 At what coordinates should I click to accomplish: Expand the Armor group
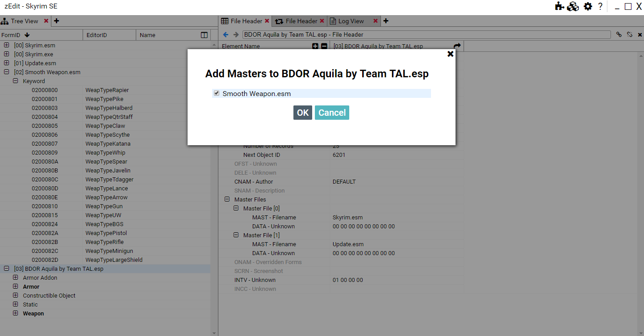point(16,286)
